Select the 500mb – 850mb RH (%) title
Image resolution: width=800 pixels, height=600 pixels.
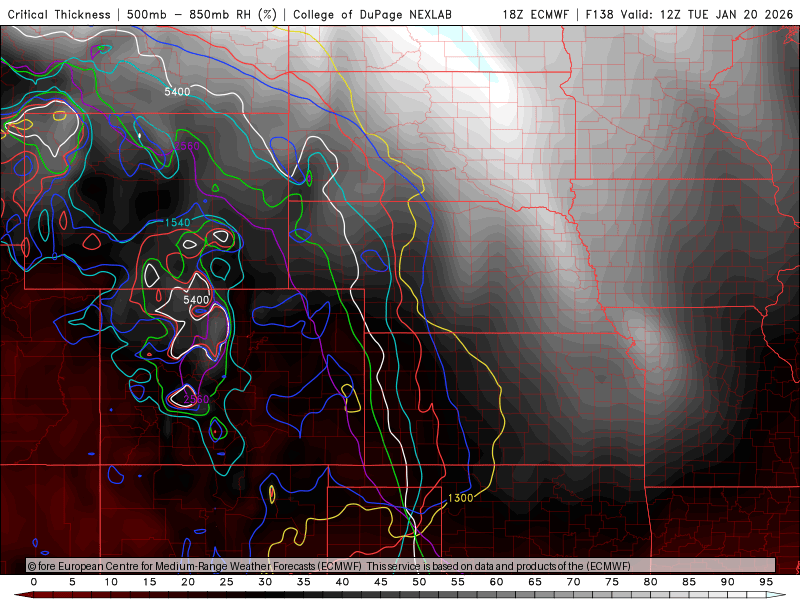[202, 15]
